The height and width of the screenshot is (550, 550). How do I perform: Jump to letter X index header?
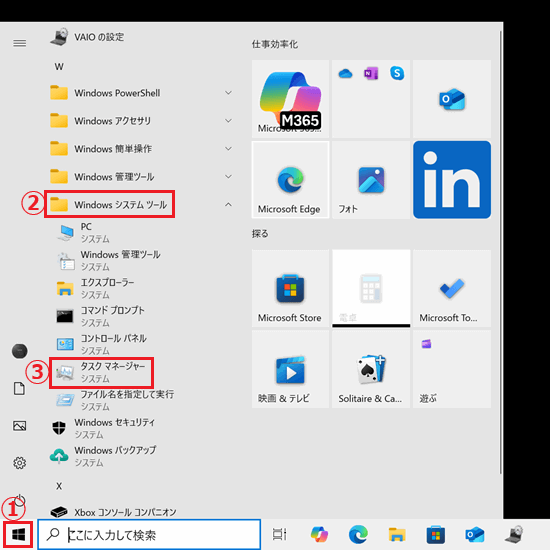(x=59, y=486)
